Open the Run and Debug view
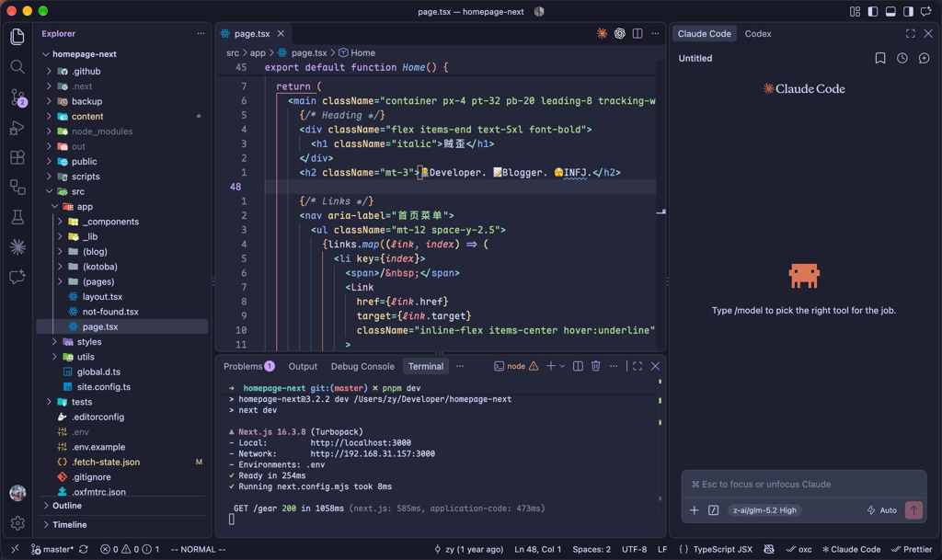This screenshot has height=560, width=942. [17, 127]
